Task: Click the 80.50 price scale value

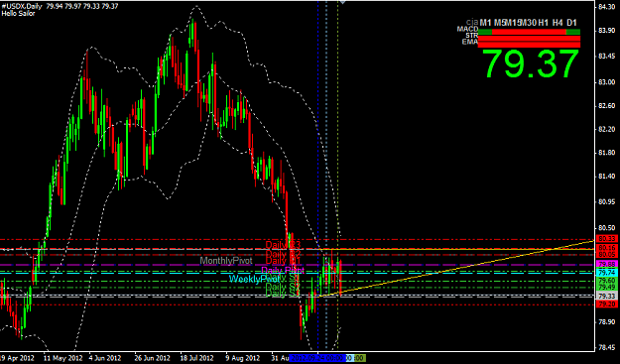Action: point(606,228)
